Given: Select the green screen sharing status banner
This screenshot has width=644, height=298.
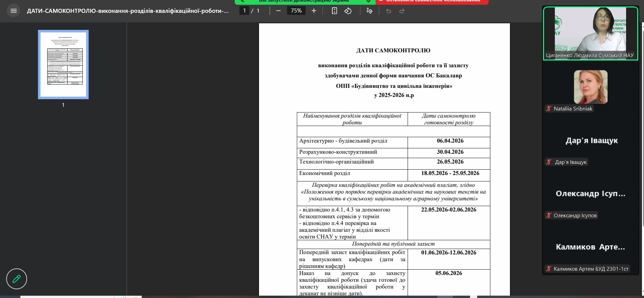Looking at the screenshot, I should click(x=305, y=2).
